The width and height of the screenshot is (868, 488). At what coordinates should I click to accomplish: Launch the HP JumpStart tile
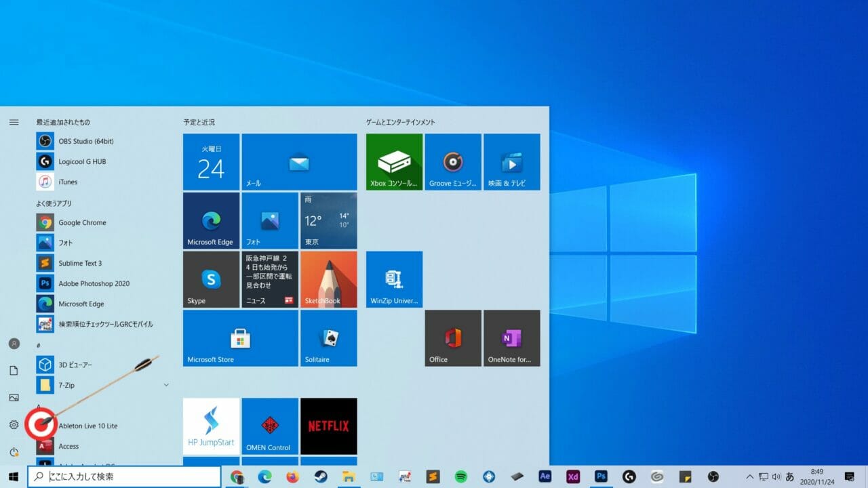[x=211, y=426]
